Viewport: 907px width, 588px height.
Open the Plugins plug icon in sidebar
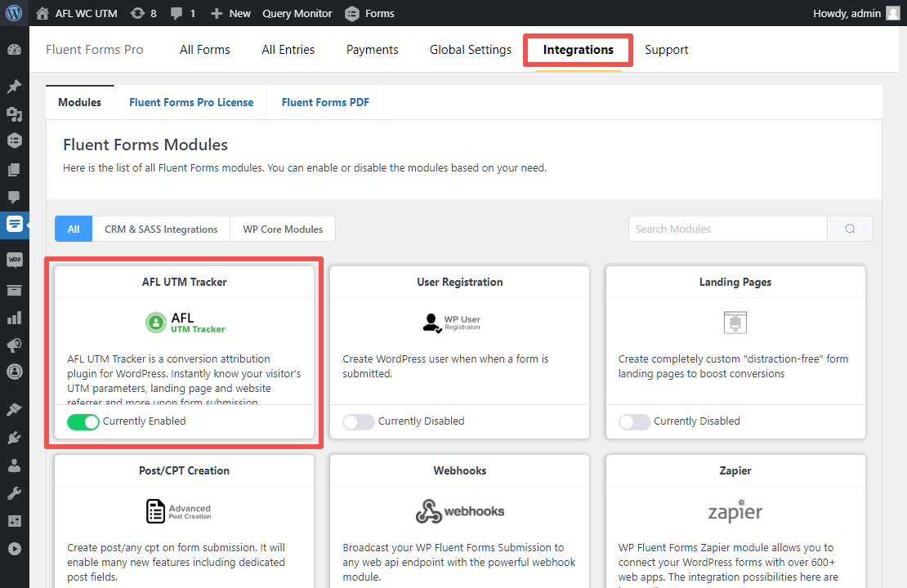(x=15, y=438)
